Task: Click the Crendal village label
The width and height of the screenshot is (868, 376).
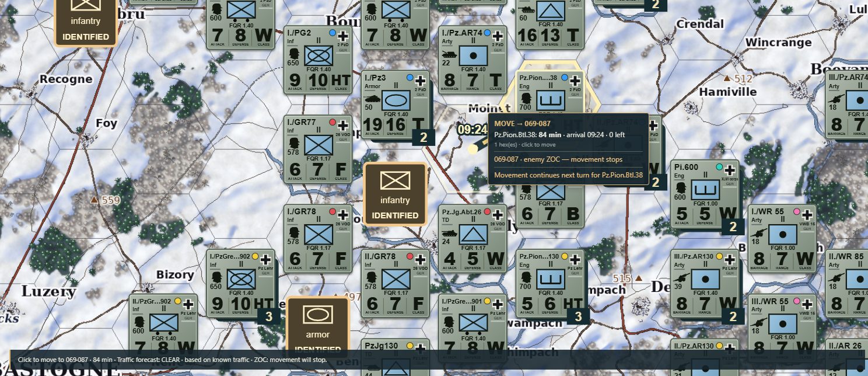Action: coord(700,24)
